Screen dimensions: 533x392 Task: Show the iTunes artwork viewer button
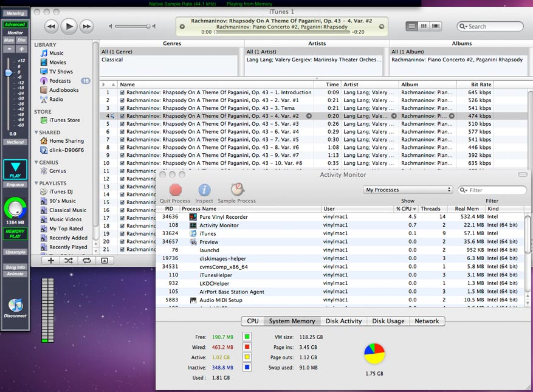pyautogui.click(x=105, y=261)
